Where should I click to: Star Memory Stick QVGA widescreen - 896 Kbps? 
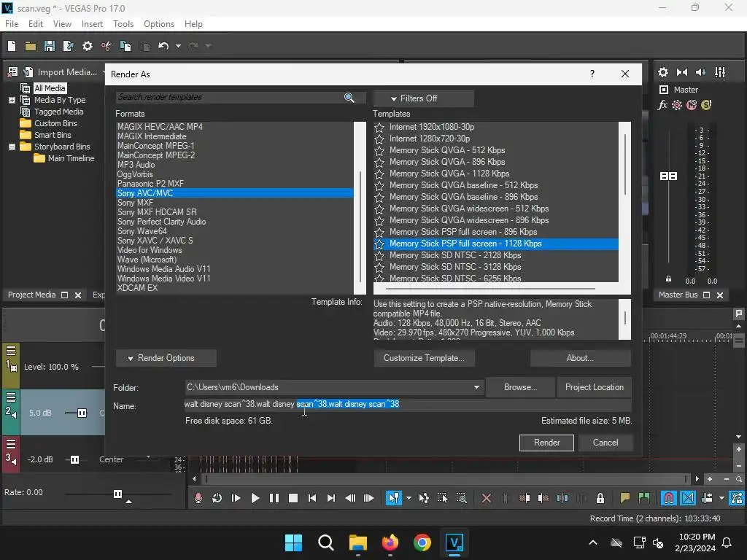379,220
